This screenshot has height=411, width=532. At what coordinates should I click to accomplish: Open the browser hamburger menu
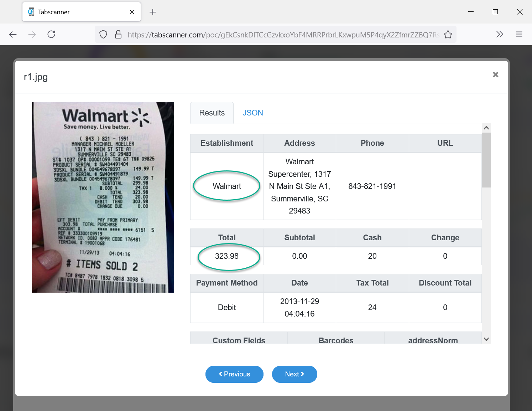pos(519,34)
